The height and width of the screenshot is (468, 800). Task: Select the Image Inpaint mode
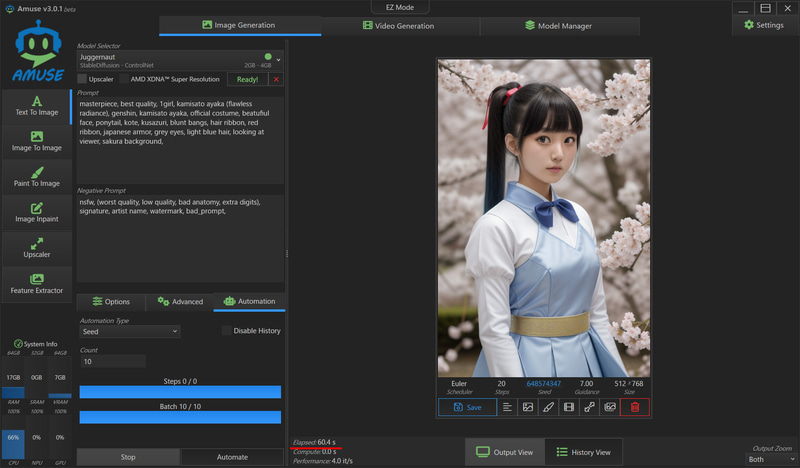point(37,213)
